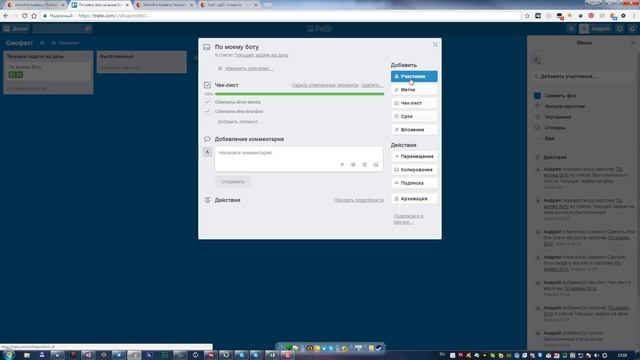Click the board privacy button
The width and height of the screenshot is (640, 360).
coord(65,43)
